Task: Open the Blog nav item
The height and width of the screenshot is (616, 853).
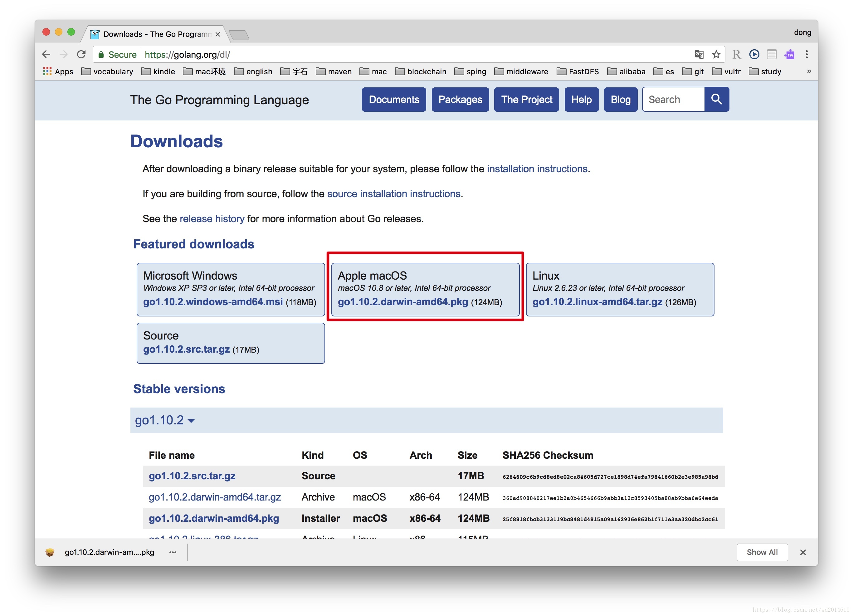Action: point(621,99)
